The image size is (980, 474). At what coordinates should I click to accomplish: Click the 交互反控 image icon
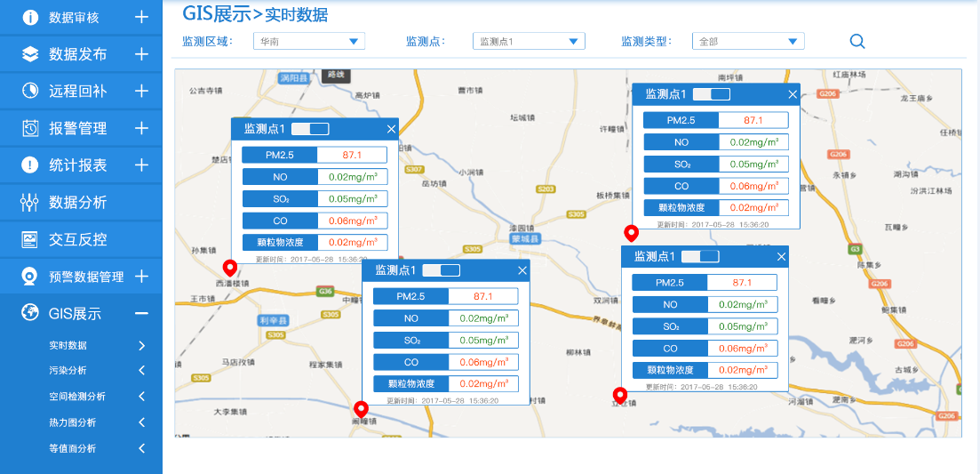[x=30, y=239]
